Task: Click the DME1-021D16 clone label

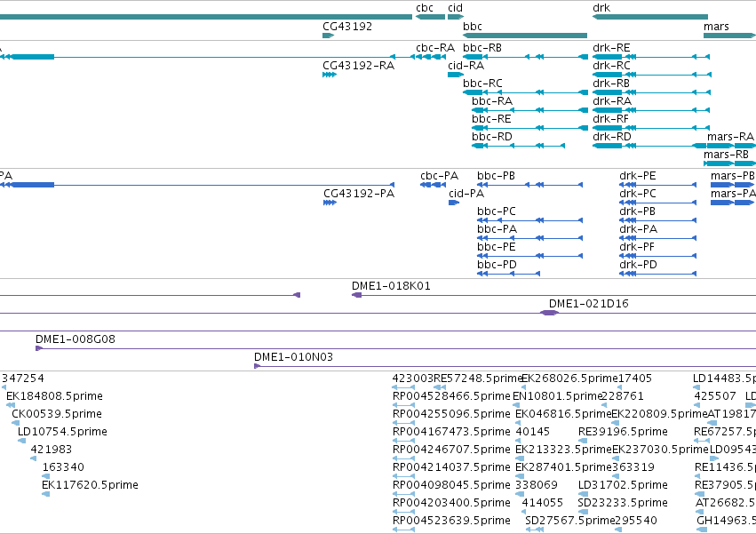Action: click(589, 305)
